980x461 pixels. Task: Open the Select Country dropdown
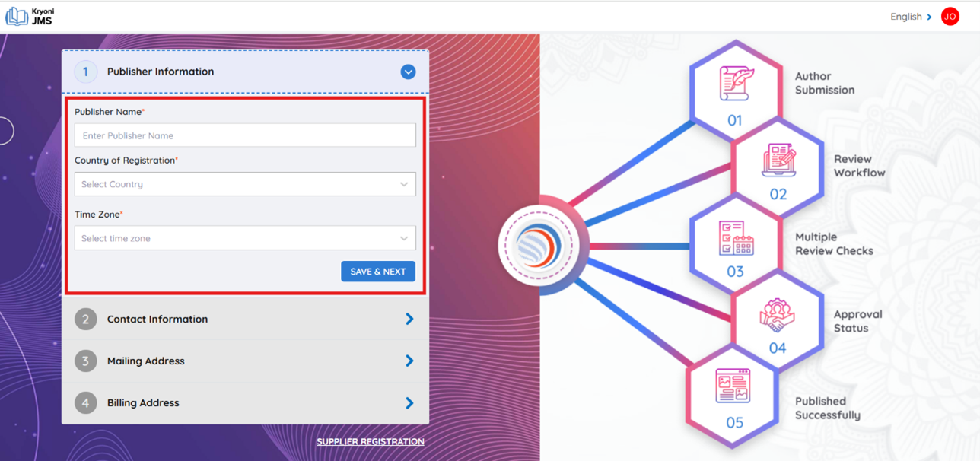point(245,184)
